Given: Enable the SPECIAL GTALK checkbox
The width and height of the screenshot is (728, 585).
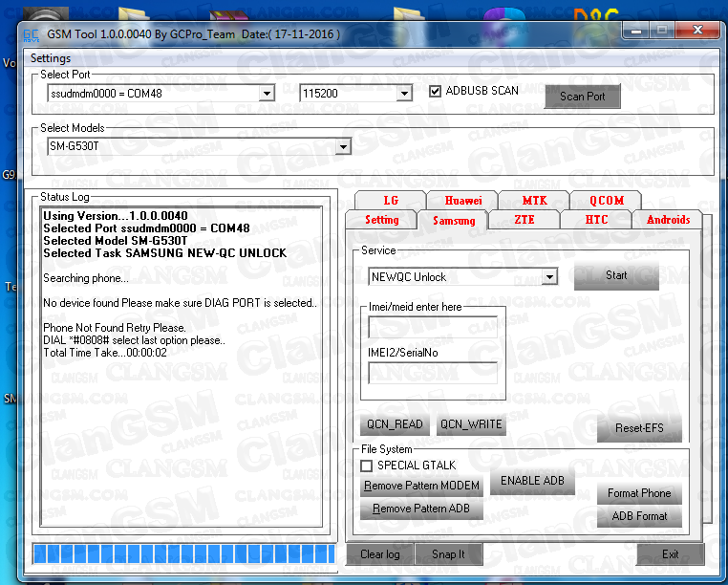Looking at the screenshot, I should click(366, 466).
